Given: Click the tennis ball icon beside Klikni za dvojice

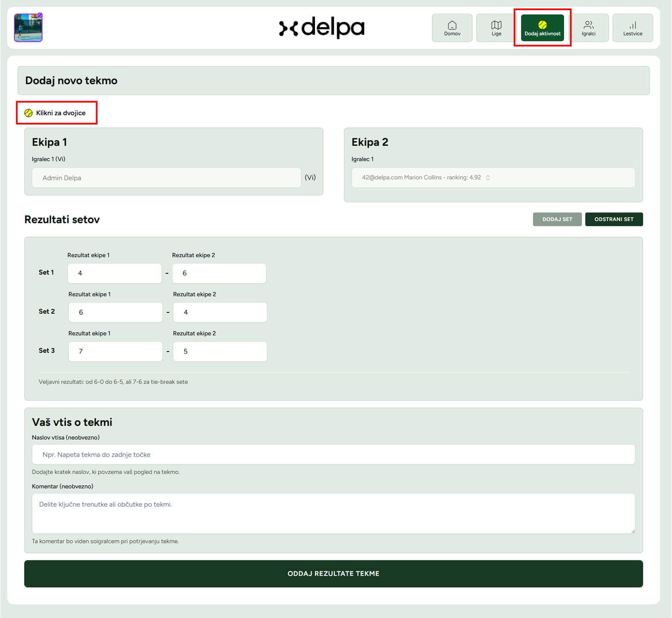Looking at the screenshot, I should [x=28, y=113].
